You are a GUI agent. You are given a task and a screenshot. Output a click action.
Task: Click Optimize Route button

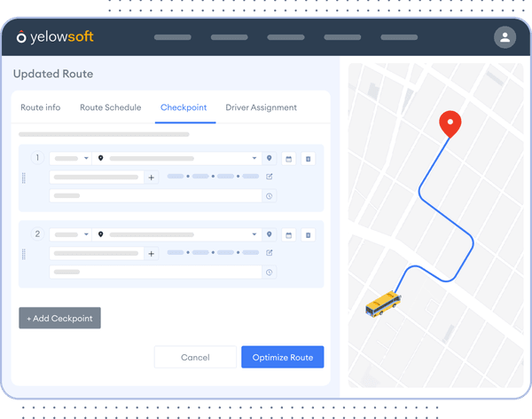[x=283, y=357]
